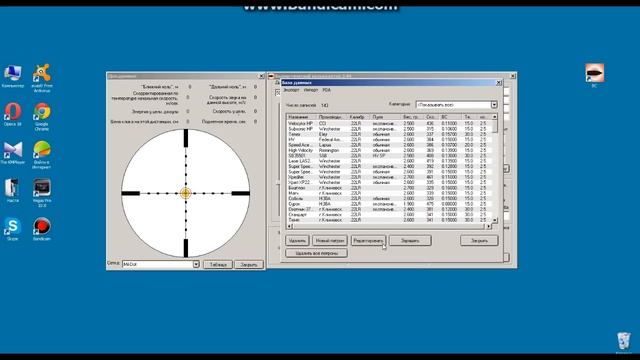Select the Velocitor HP row in the table
The width and height of the screenshot is (640, 360).
point(389,123)
